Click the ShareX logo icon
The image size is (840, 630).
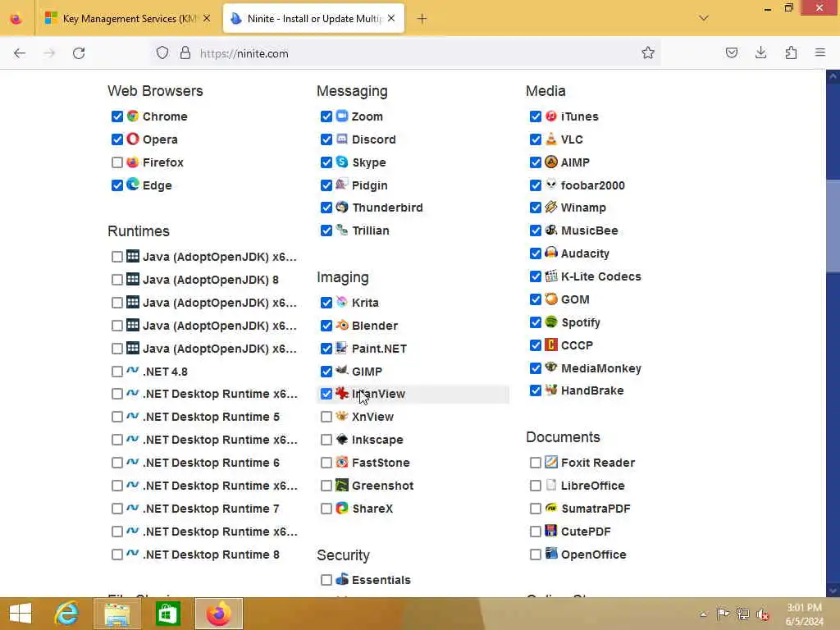[x=342, y=508]
